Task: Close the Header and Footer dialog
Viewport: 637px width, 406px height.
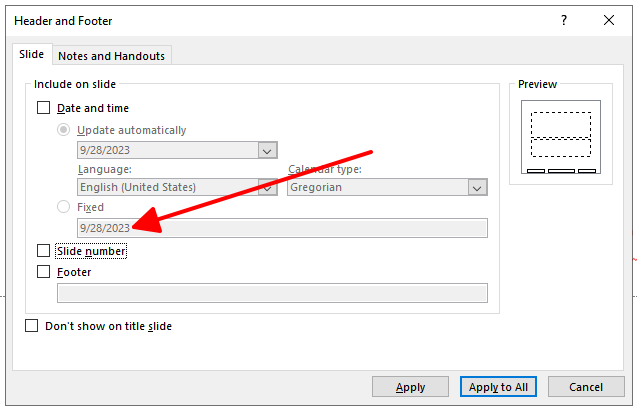Action: tap(609, 20)
